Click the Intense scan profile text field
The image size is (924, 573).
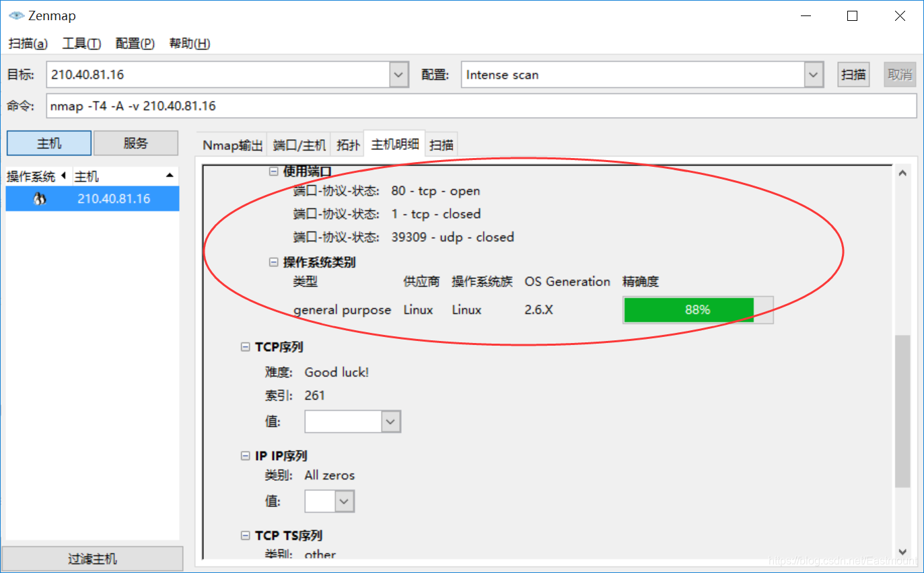pyautogui.click(x=633, y=75)
